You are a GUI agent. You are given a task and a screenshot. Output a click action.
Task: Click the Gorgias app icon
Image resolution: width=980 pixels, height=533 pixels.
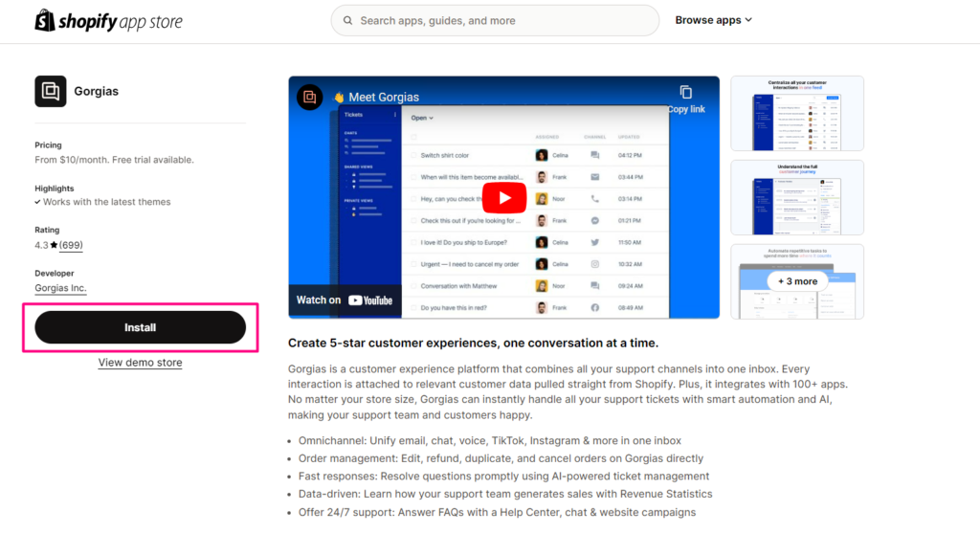point(51,91)
